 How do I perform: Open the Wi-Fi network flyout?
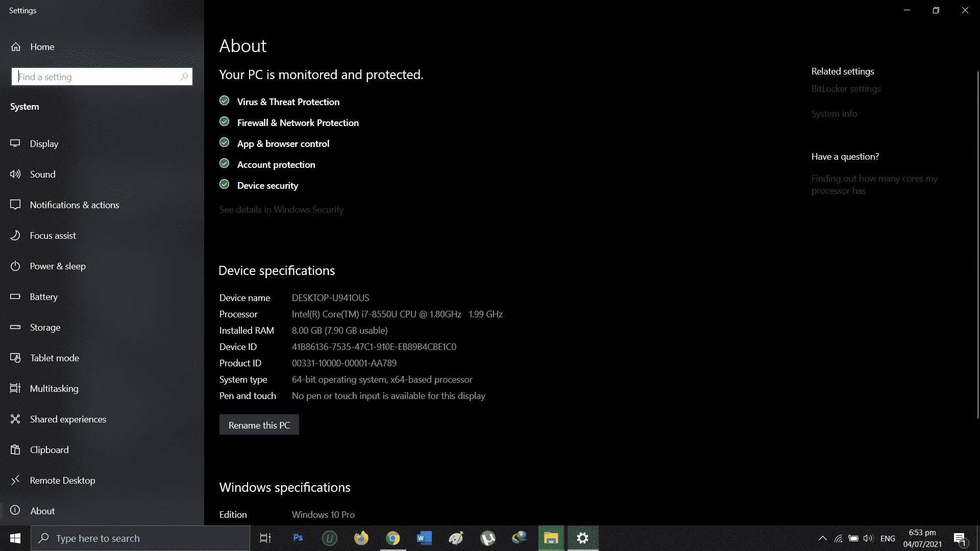(838, 538)
